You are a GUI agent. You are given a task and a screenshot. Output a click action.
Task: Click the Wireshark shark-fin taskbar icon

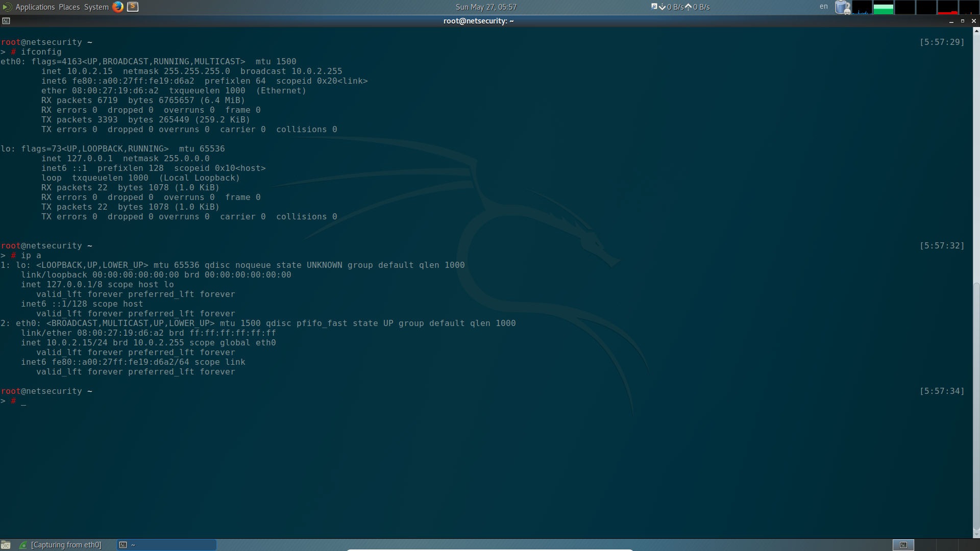tap(23, 545)
